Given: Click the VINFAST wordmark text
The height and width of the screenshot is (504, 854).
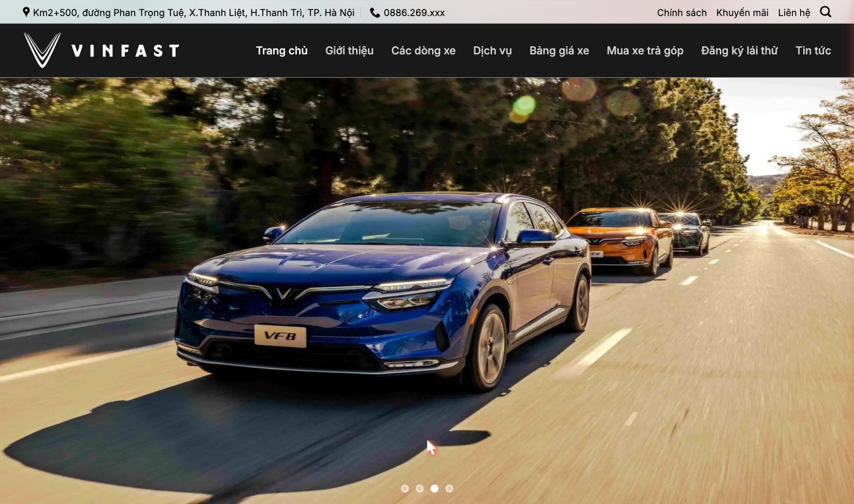Looking at the screenshot, I should [x=125, y=51].
